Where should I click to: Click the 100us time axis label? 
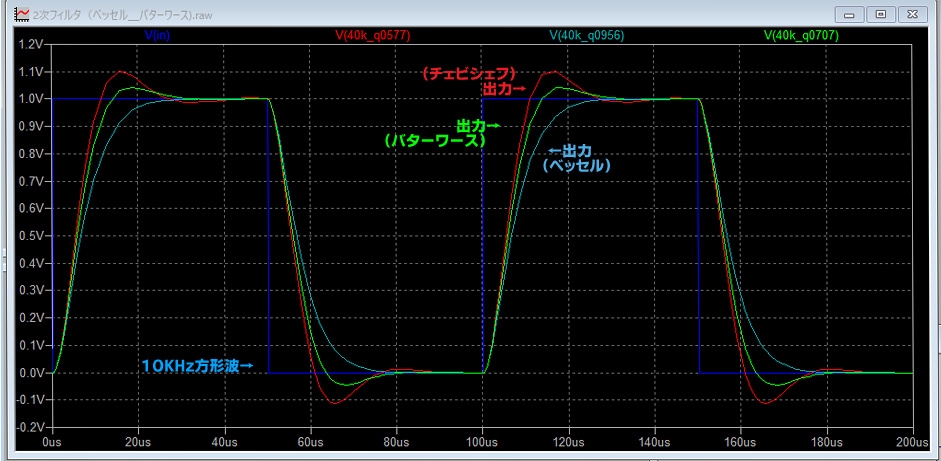point(483,442)
